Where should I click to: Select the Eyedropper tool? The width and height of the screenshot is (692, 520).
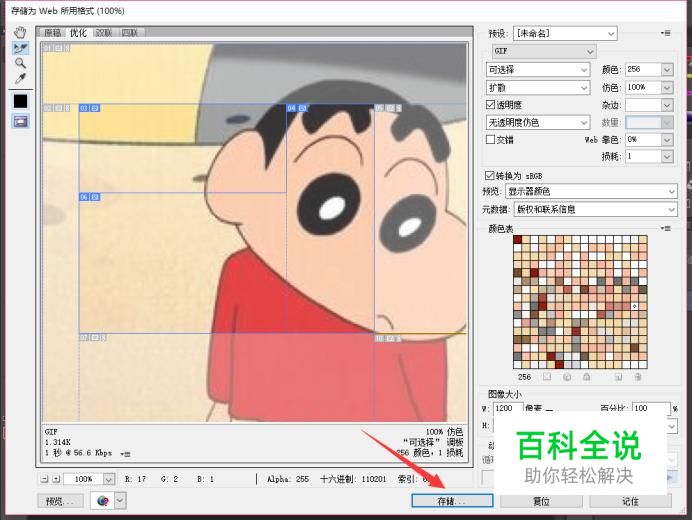coord(20,79)
